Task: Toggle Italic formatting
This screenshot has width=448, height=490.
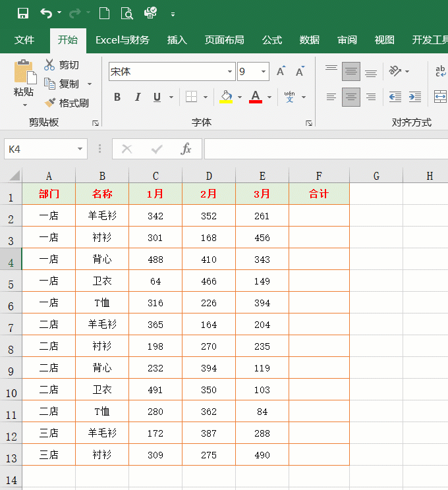Action: tap(138, 97)
